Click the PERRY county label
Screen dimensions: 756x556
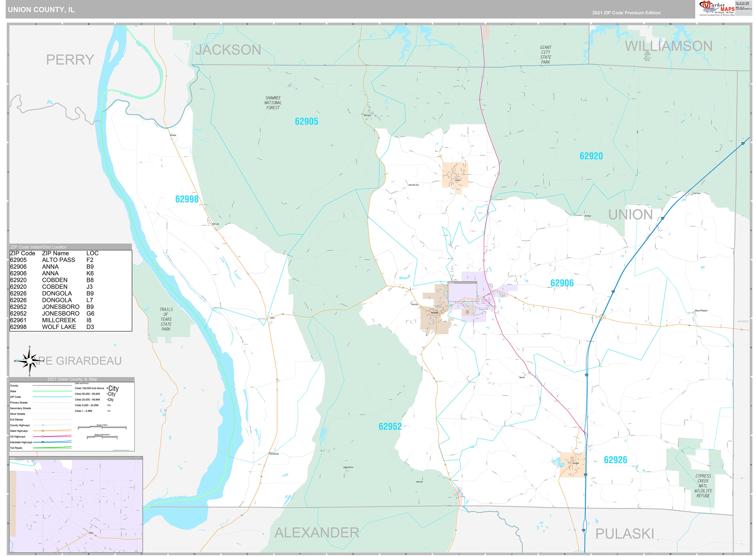[x=70, y=60]
